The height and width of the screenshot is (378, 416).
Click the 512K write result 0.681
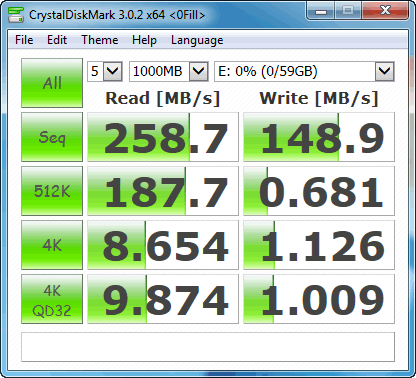pyautogui.click(x=319, y=191)
